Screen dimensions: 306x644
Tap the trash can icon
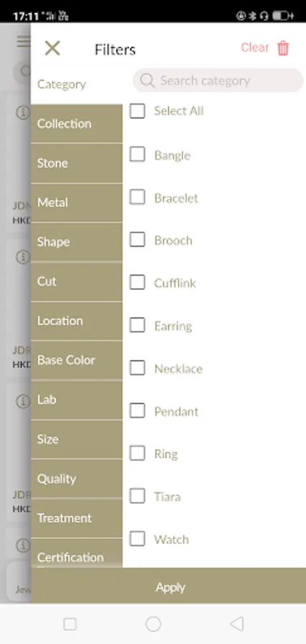(x=283, y=48)
